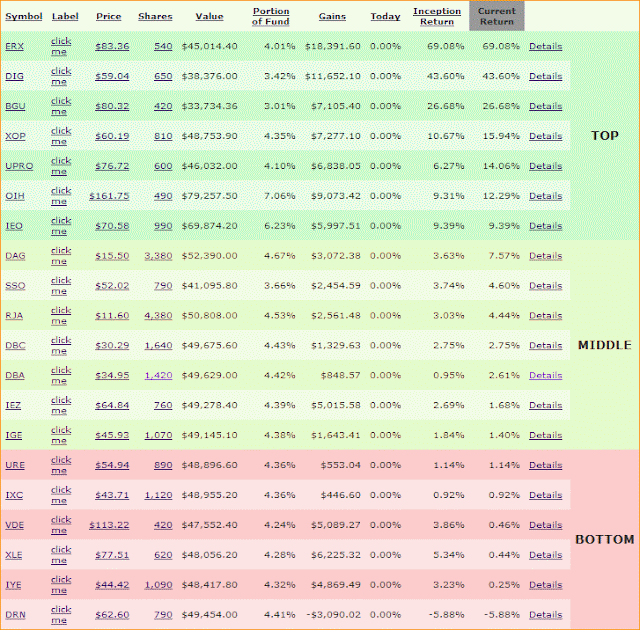Select the OIH portion 7.06%
This screenshot has height=630, width=640.
280,196
